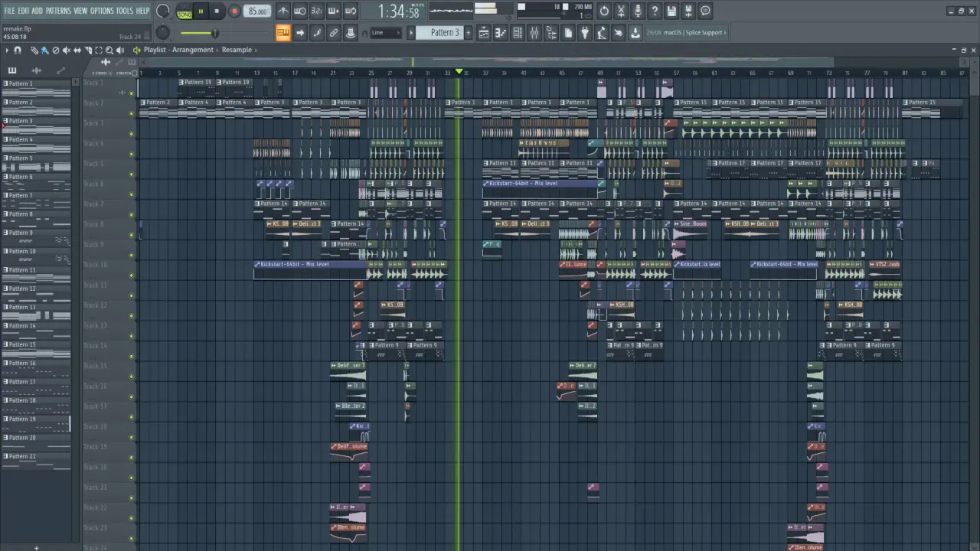Open the mixer icon
The height and width of the screenshot is (551, 980).
pyautogui.click(x=534, y=33)
